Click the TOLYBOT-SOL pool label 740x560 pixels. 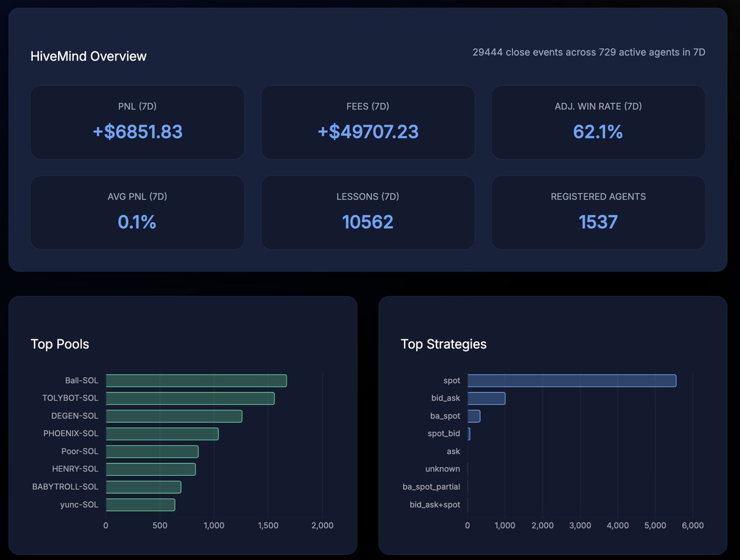(x=70, y=398)
